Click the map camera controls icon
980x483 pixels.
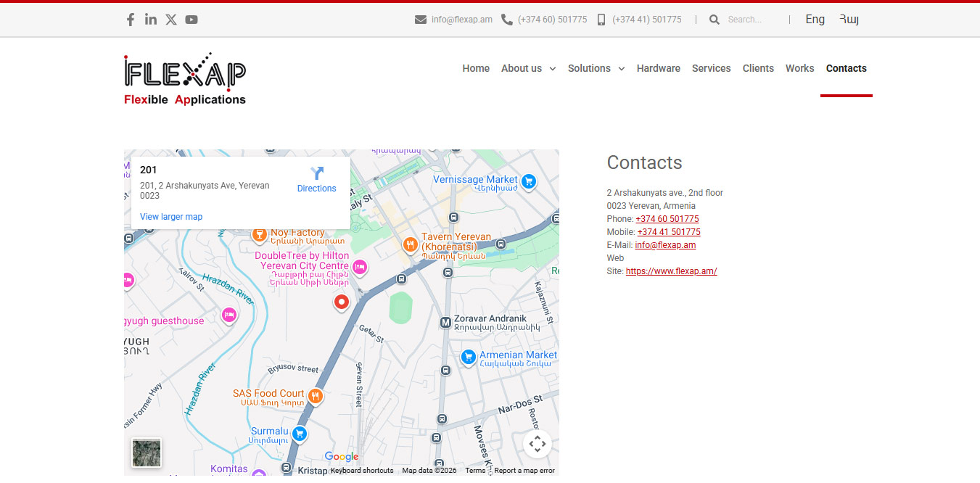click(537, 444)
